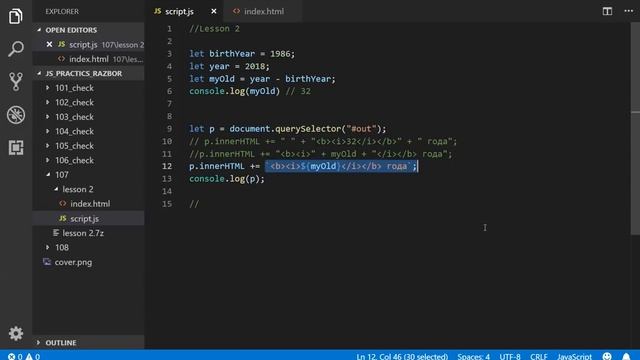This screenshot has height=360, width=640.
Task: Open the feedback smiley in status bar
Action: pyautogui.click(x=607, y=356)
